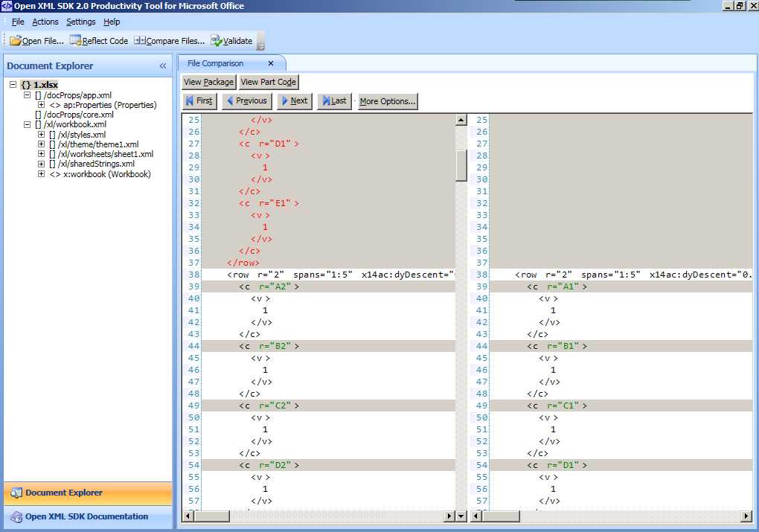Collapse the 1.xlsx root node
The image size is (759, 532).
[13, 85]
